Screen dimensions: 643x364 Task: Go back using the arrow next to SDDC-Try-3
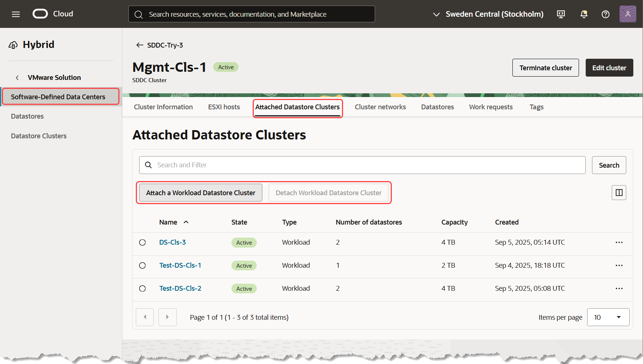[x=140, y=45]
